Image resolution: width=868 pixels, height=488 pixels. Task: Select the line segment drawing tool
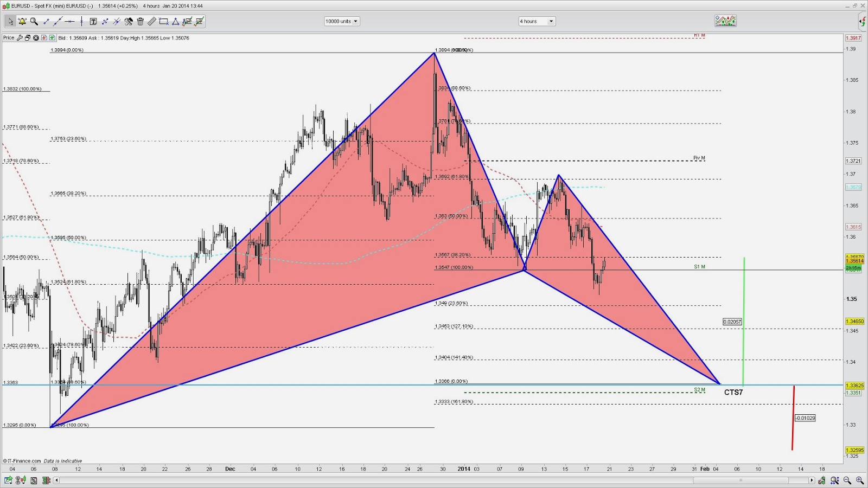click(46, 22)
